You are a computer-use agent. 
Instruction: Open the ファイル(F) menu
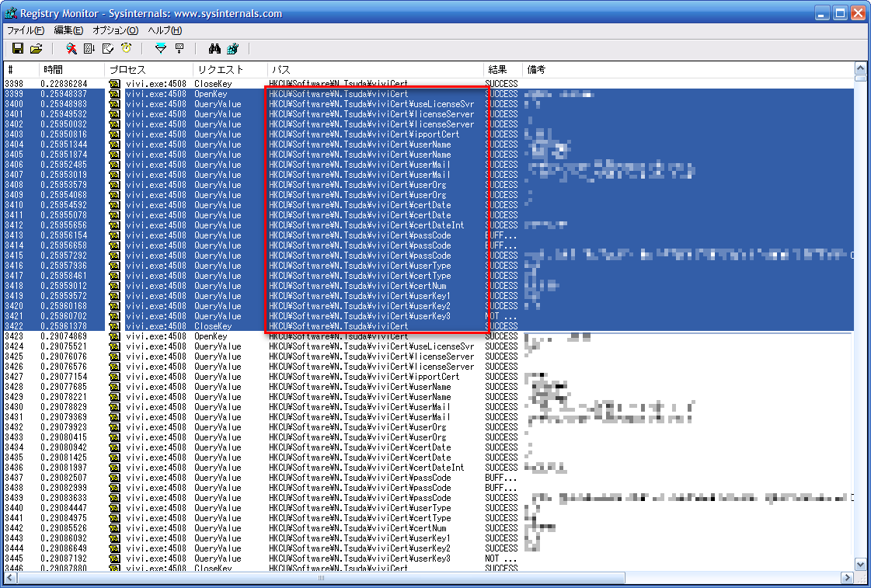[x=26, y=30]
